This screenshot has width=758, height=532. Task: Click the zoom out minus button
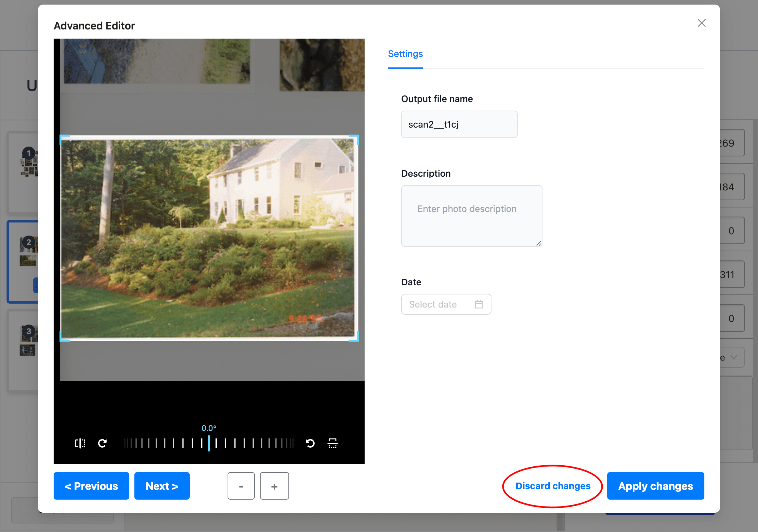pos(241,486)
